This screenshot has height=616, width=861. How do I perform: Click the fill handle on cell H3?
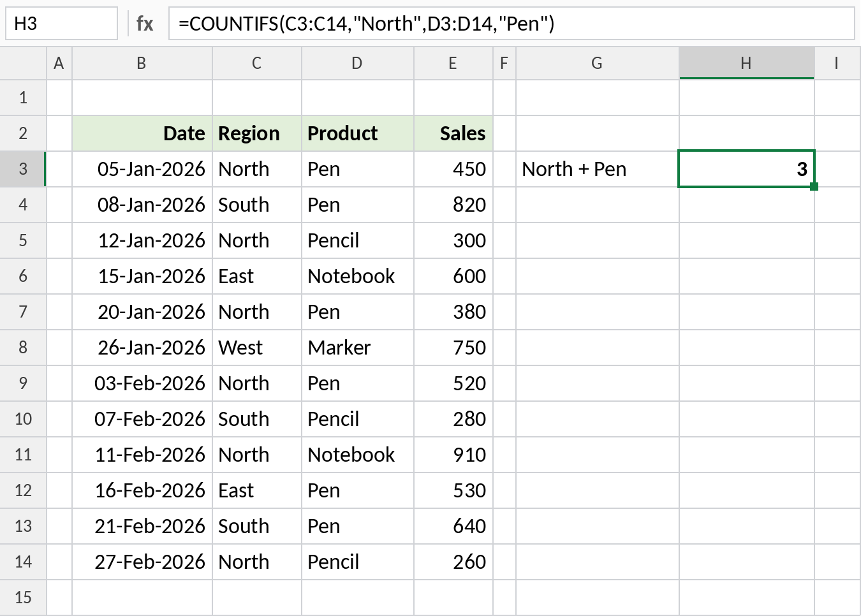pos(814,186)
